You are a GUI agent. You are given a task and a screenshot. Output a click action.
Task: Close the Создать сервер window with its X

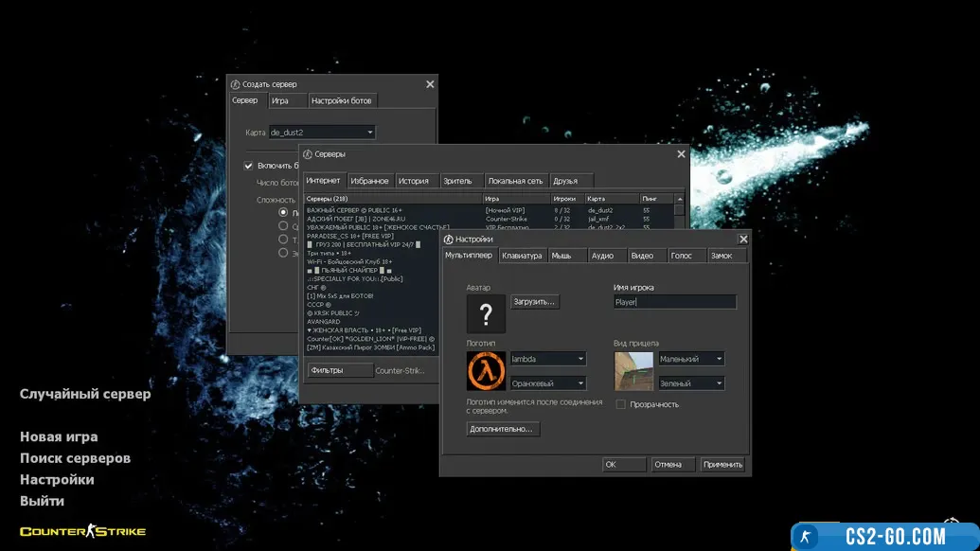point(430,84)
